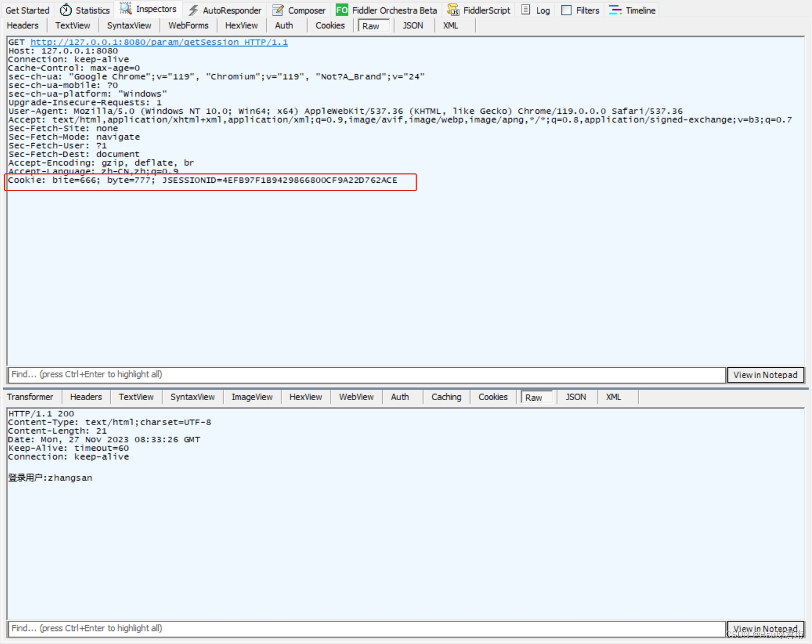Open the request Auth tab
812x644 pixels.
[x=284, y=25]
